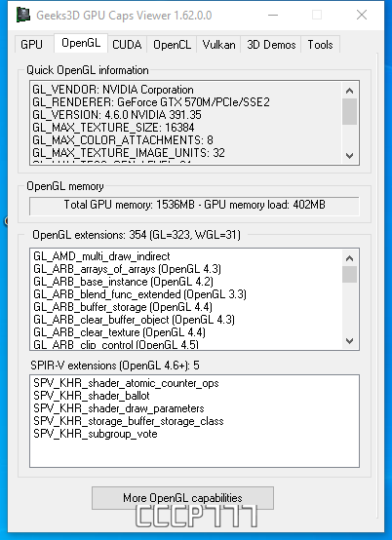Click the Quick OpenGL information scrollbar thumb
The width and height of the screenshot is (392, 540).
(349, 111)
